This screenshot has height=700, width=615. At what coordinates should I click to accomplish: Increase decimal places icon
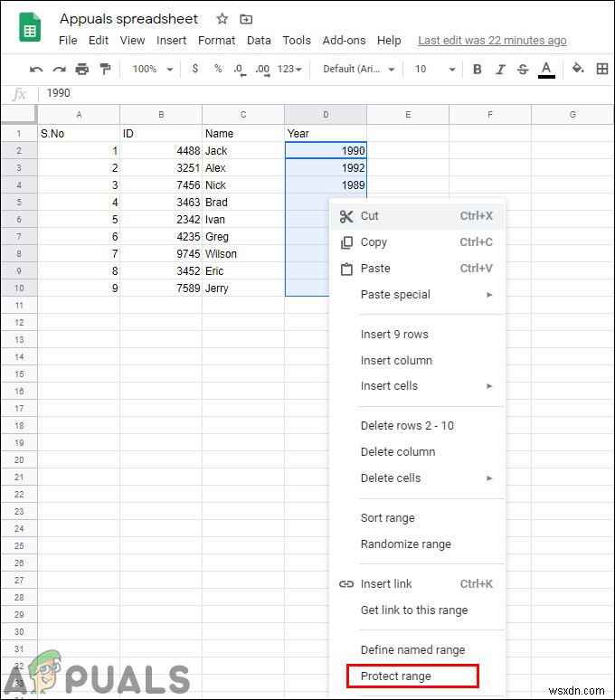263,70
